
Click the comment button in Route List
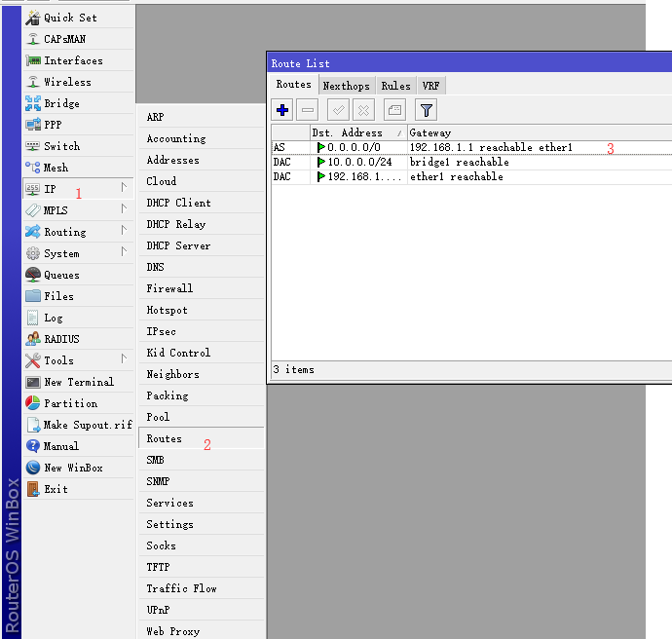coord(394,110)
